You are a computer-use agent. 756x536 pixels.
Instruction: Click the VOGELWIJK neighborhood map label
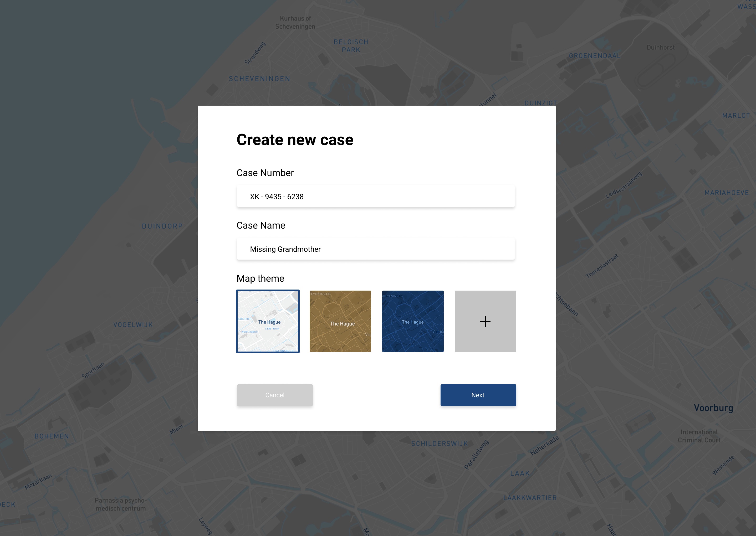(x=133, y=325)
